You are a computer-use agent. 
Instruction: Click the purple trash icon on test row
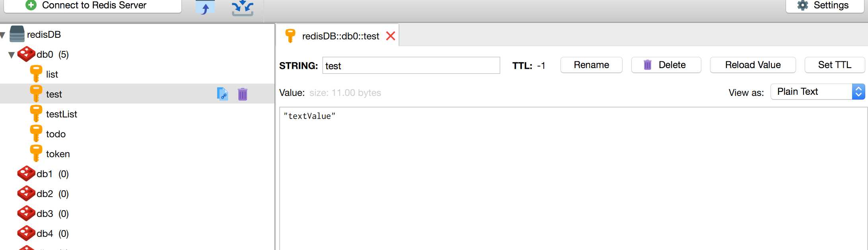coord(243,94)
